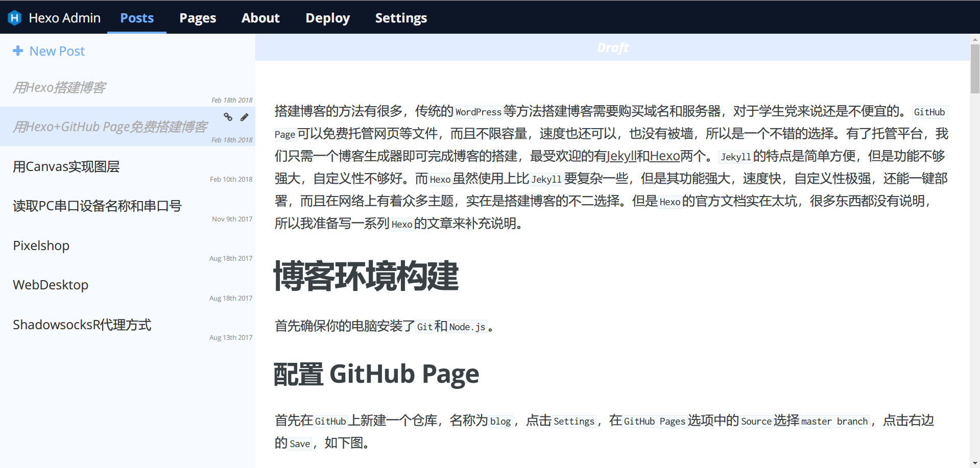Screen dimensions: 980x468
Task: Open the About tab
Action: (260, 18)
